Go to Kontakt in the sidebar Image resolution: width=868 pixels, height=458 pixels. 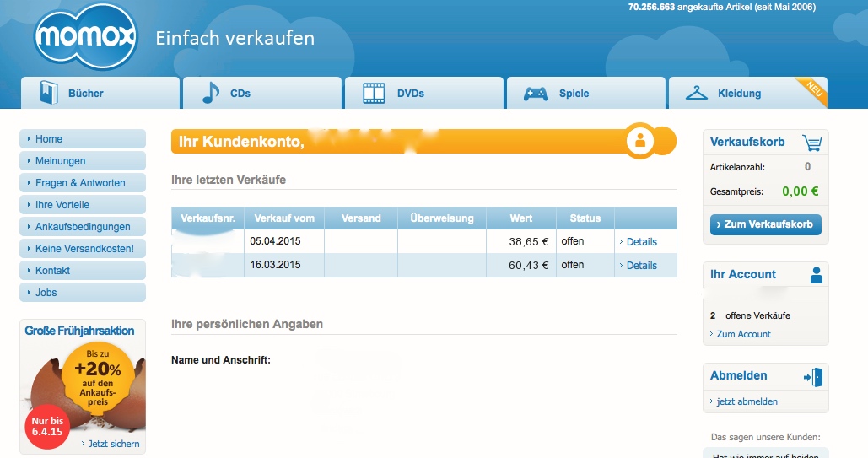[53, 271]
